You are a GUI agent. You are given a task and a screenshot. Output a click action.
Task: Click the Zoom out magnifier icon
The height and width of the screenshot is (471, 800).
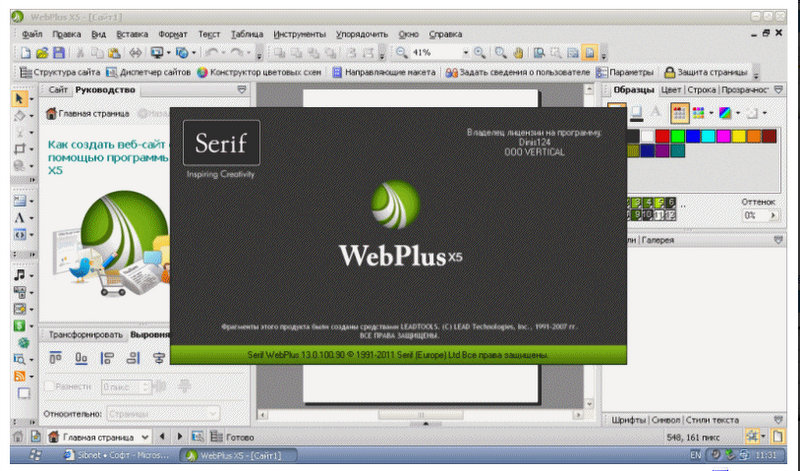pyautogui.click(x=402, y=53)
